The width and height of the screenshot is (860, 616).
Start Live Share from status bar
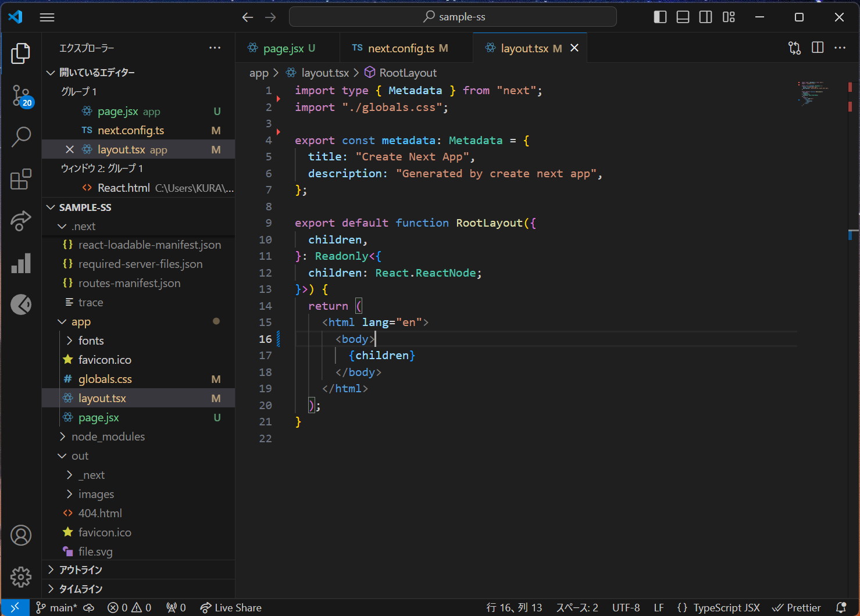(231, 607)
